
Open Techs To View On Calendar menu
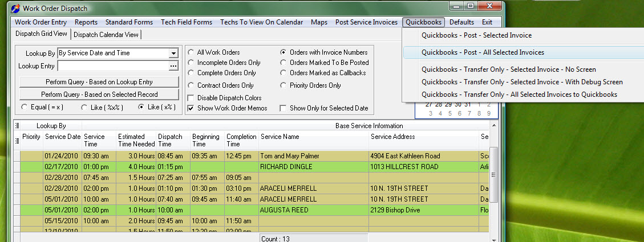(x=262, y=22)
